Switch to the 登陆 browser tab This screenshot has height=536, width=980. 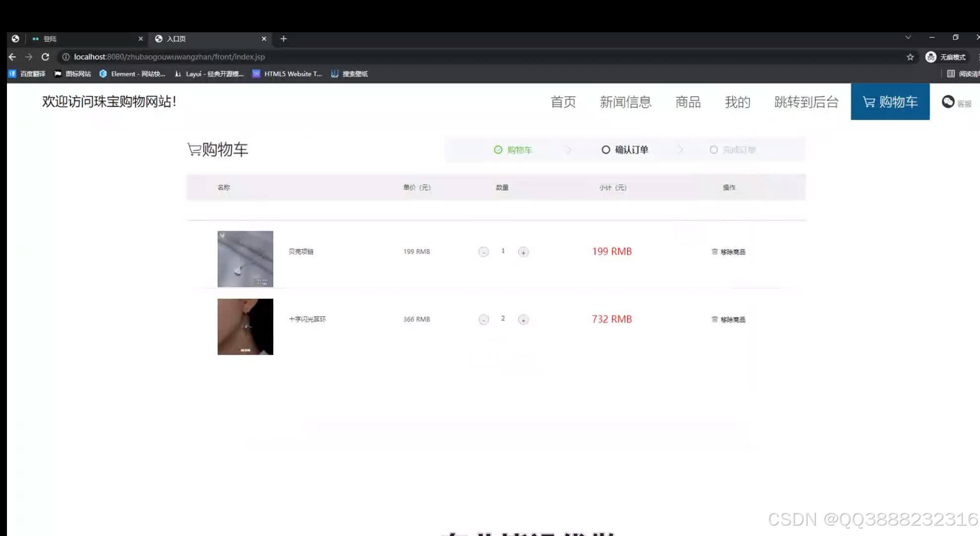tap(74, 39)
